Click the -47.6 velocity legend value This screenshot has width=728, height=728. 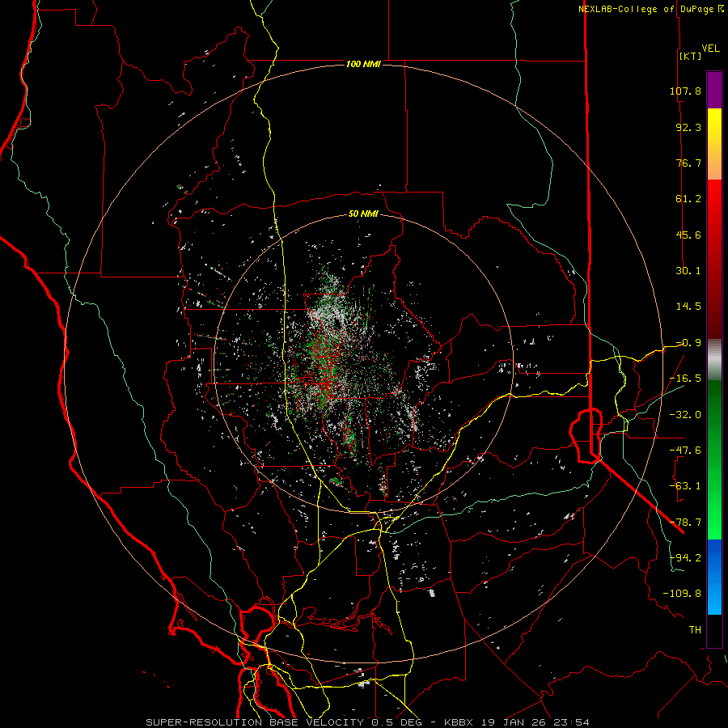[x=685, y=451]
